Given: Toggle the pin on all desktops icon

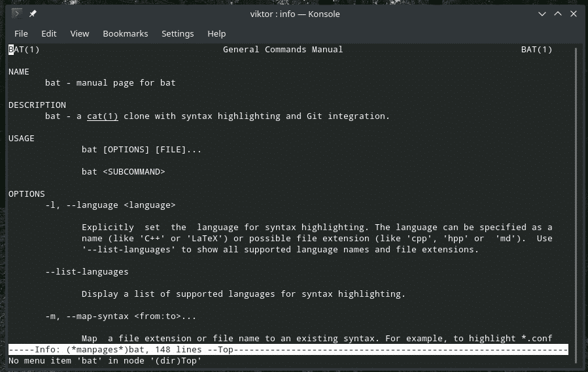Looking at the screenshot, I should pos(33,14).
